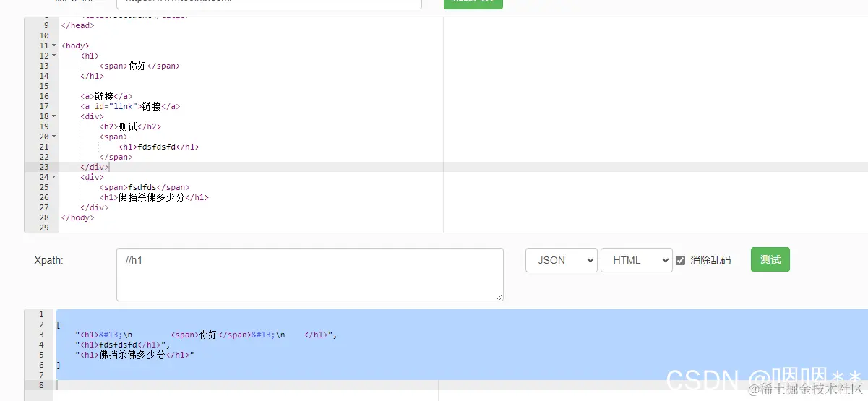Collapse the h1 fold arrow on line 12
The image size is (868, 401).
(53, 56)
